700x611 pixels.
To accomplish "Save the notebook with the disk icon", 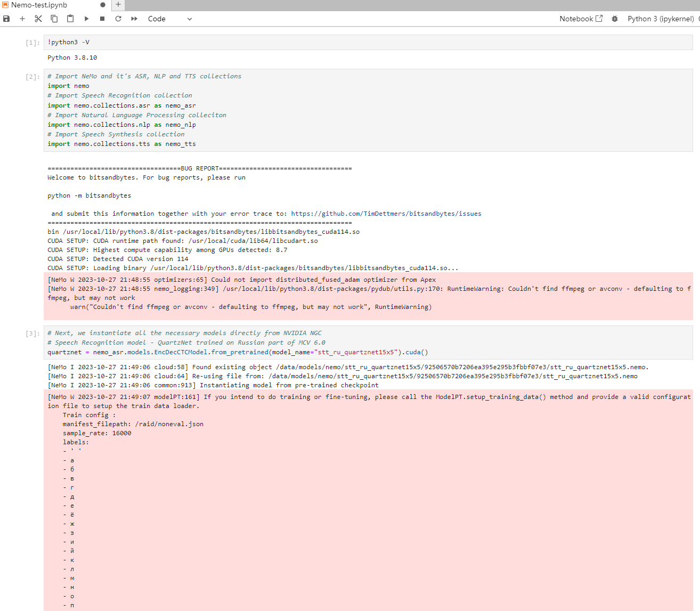I will pyautogui.click(x=6, y=19).
